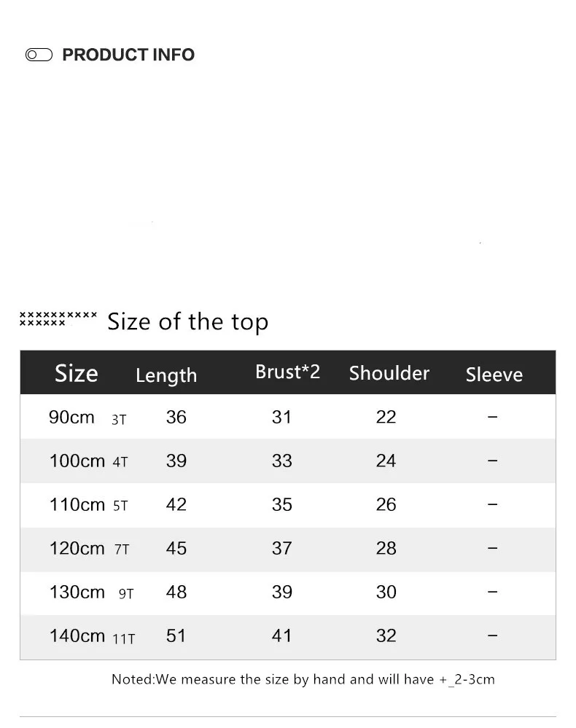
Task: Click the Size column header
Action: [x=76, y=373]
